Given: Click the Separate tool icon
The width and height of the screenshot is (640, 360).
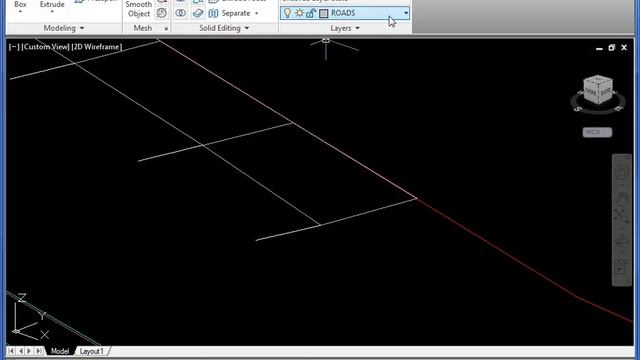Looking at the screenshot, I should (213, 13).
